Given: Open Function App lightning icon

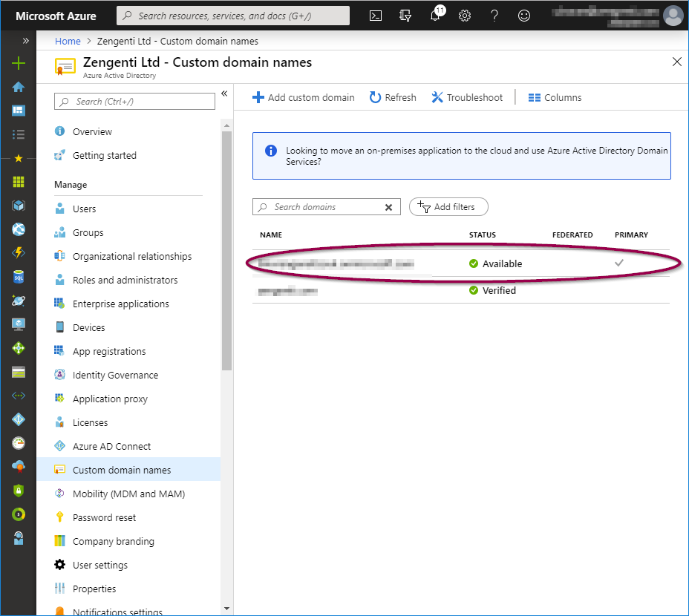Looking at the screenshot, I should pyautogui.click(x=19, y=252).
